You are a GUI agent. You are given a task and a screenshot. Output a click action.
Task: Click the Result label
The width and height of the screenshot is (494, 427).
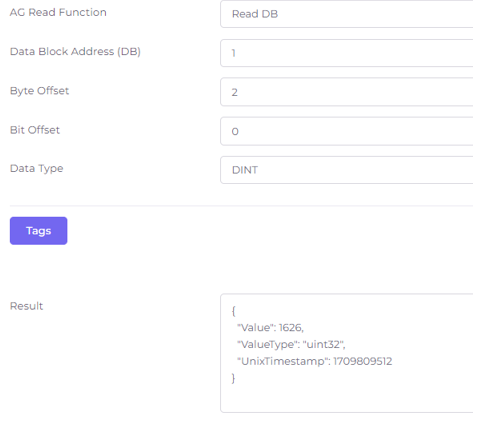pyautogui.click(x=26, y=306)
